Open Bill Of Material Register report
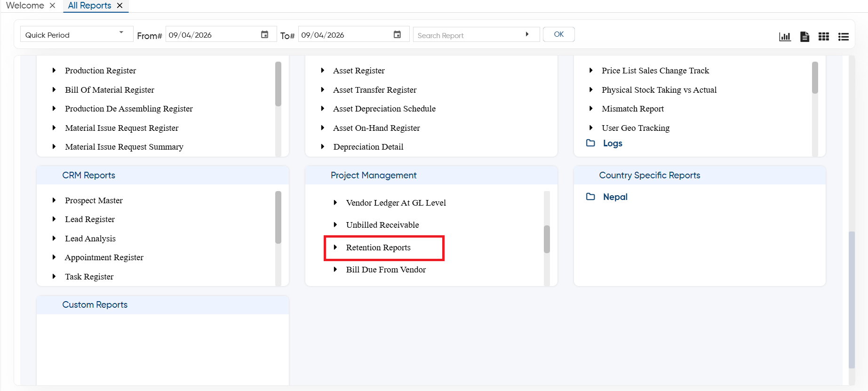The image size is (868, 391). click(x=110, y=90)
